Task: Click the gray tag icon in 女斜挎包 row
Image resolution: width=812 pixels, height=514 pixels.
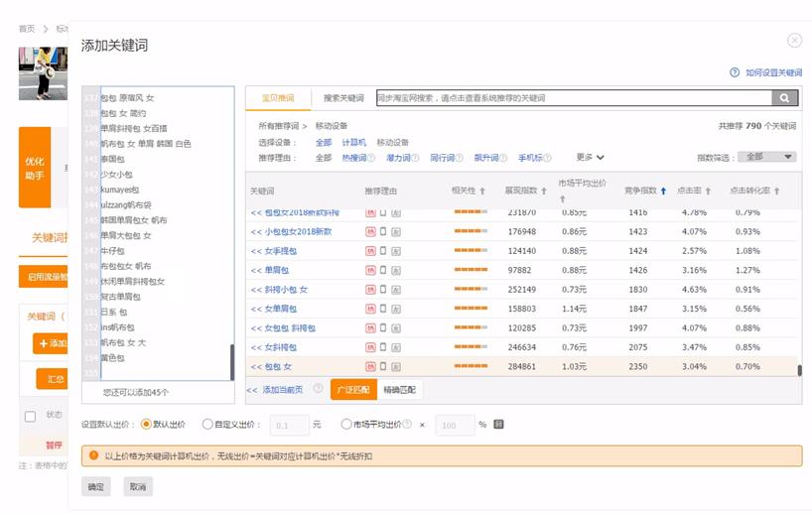Action: click(x=396, y=347)
